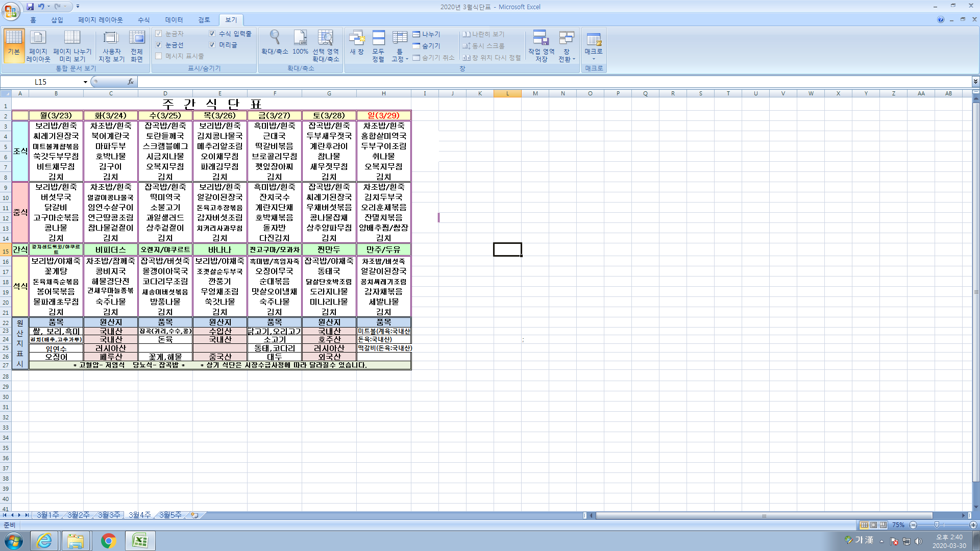Viewport: 980px width, 551px height.
Task: Open a New Window
Action: click(x=357, y=43)
